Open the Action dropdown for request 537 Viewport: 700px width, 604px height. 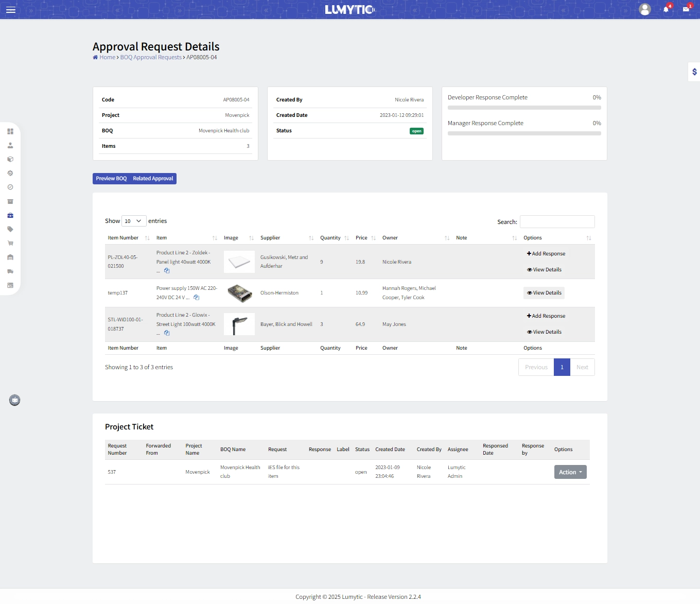(570, 472)
